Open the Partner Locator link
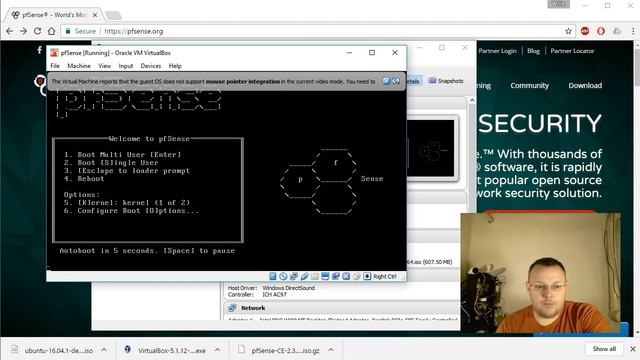Viewport: 640px width, 360px height. click(572, 51)
